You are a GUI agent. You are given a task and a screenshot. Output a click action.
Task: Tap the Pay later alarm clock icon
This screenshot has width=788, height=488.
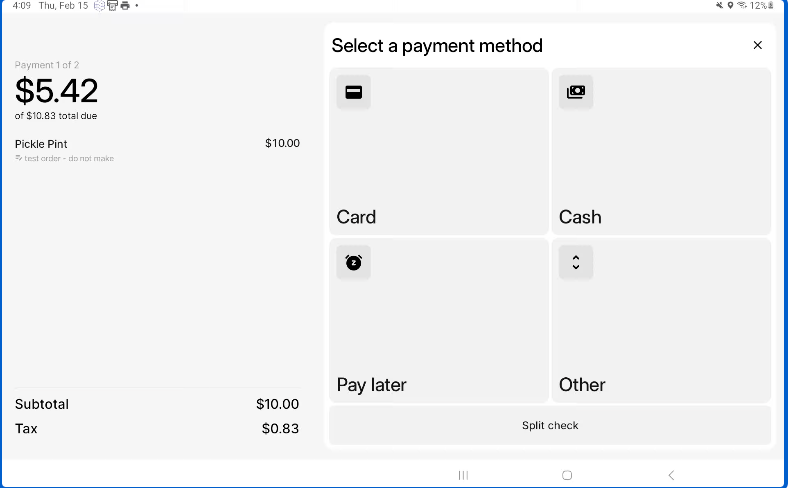[353, 262]
